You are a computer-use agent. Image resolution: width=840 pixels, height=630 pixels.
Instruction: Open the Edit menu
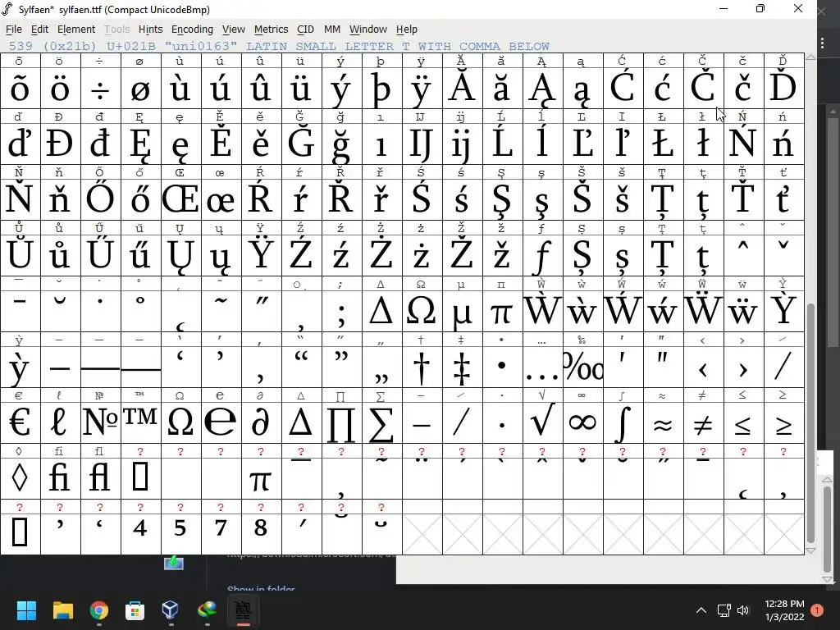tap(39, 30)
